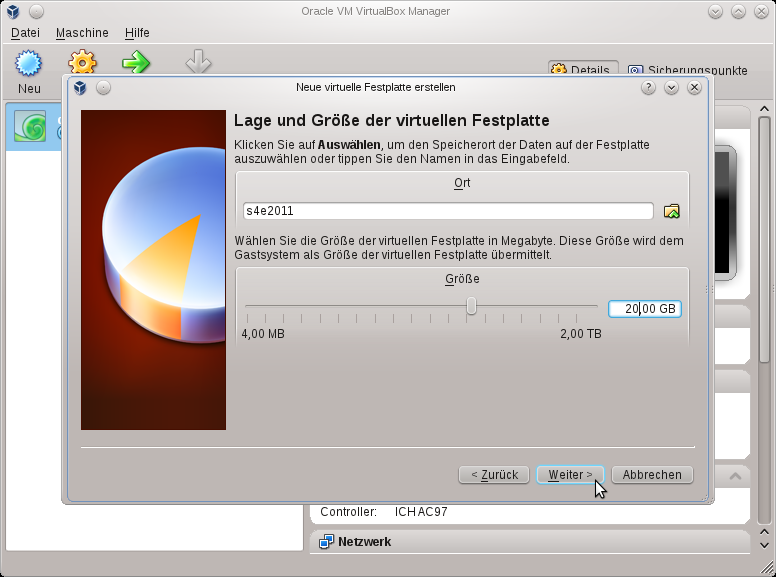Click the 2,00 TB maximum label
This screenshot has height=577, width=776.
click(581, 334)
